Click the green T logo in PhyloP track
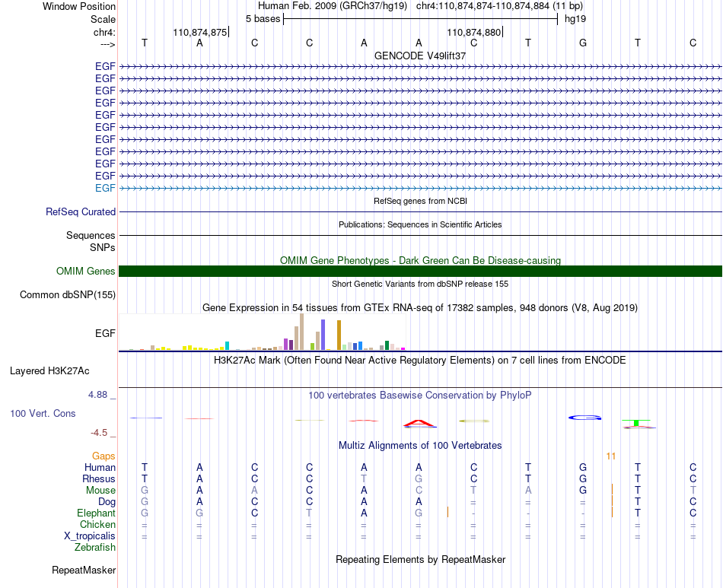 [636, 423]
